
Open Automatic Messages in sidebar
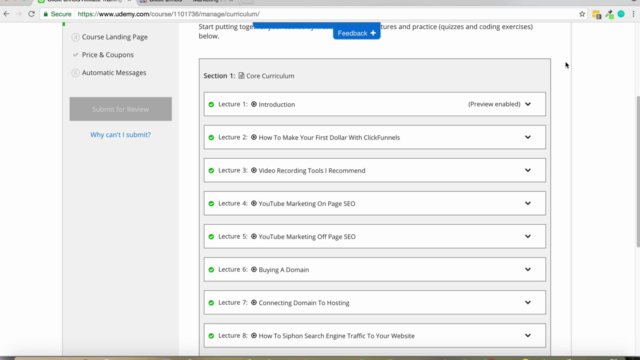click(114, 73)
